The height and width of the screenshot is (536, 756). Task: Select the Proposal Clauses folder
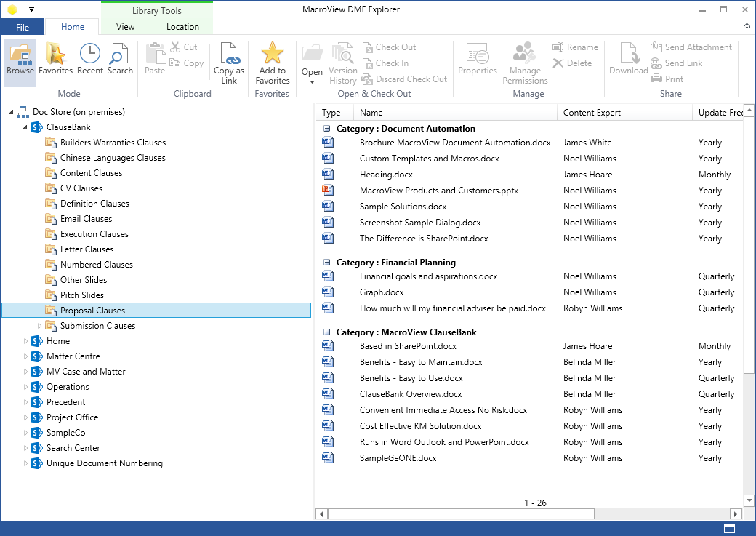click(156, 311)
